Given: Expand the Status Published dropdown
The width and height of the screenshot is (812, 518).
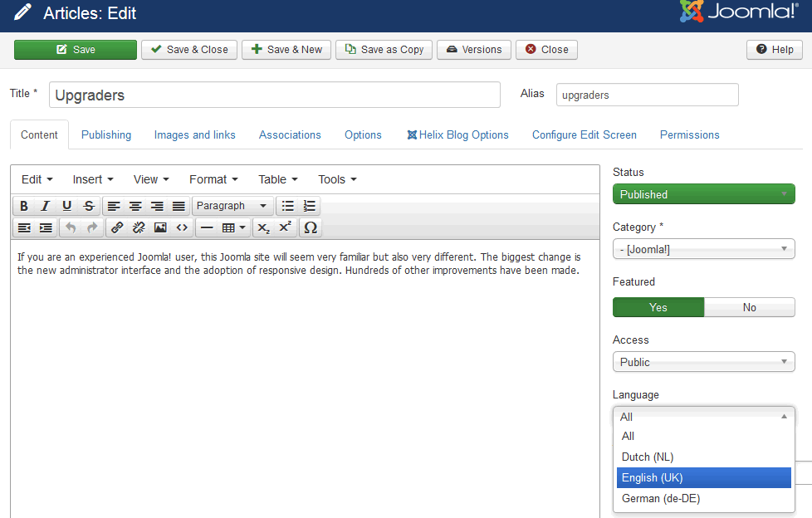Looking at the screenshot, I should [703, 194].
